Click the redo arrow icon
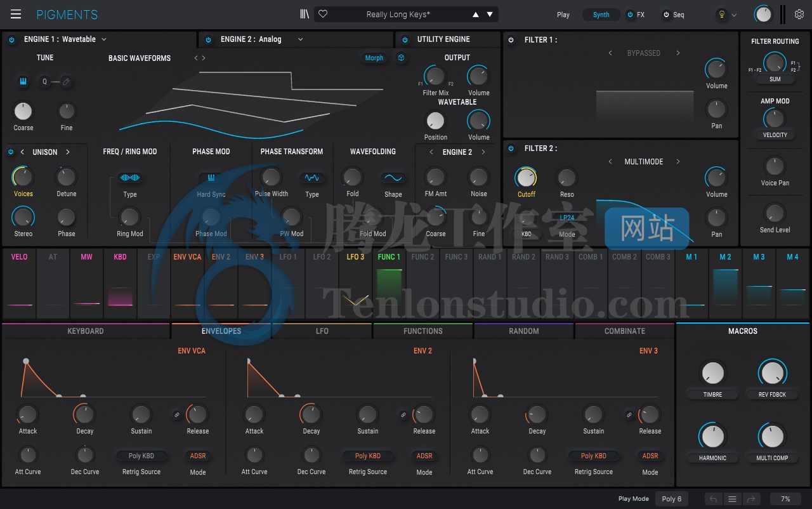812x509 pixels. click(x=751, y=499)
